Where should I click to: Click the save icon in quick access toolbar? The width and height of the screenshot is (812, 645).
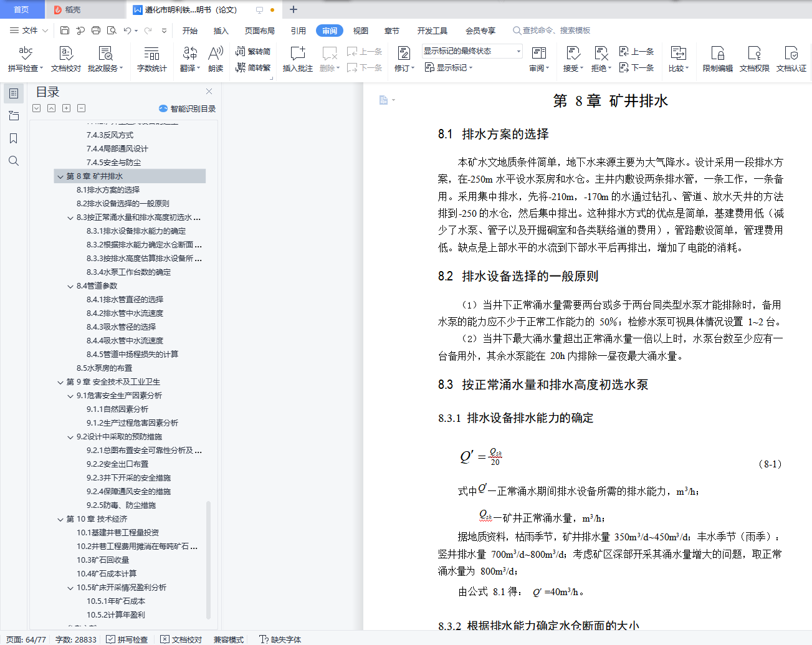coord(65,31)
